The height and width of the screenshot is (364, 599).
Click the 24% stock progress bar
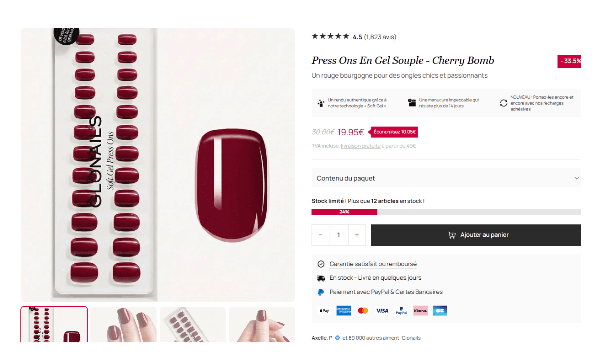coord(344,212)
